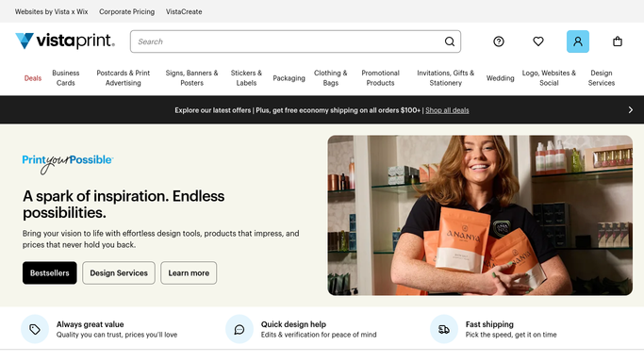Click 'Edits & verification for peace of mind' text
The width and height of the screenshot is (644, 362).
click(319, 335)
